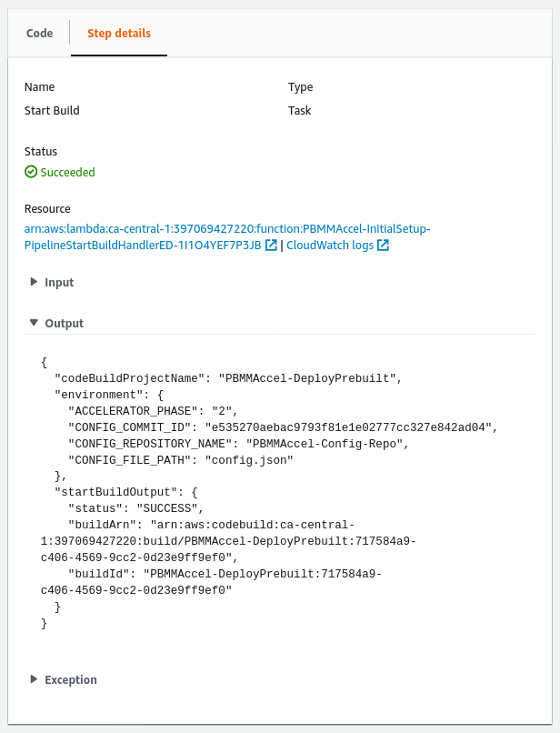Click the codeBuildProjectName line in output

point(227,378)
